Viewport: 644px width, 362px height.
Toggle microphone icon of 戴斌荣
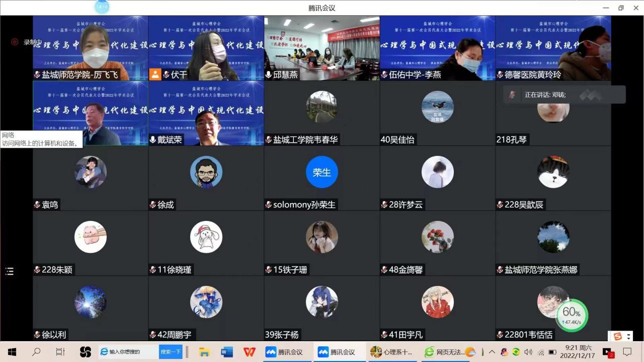152,140
